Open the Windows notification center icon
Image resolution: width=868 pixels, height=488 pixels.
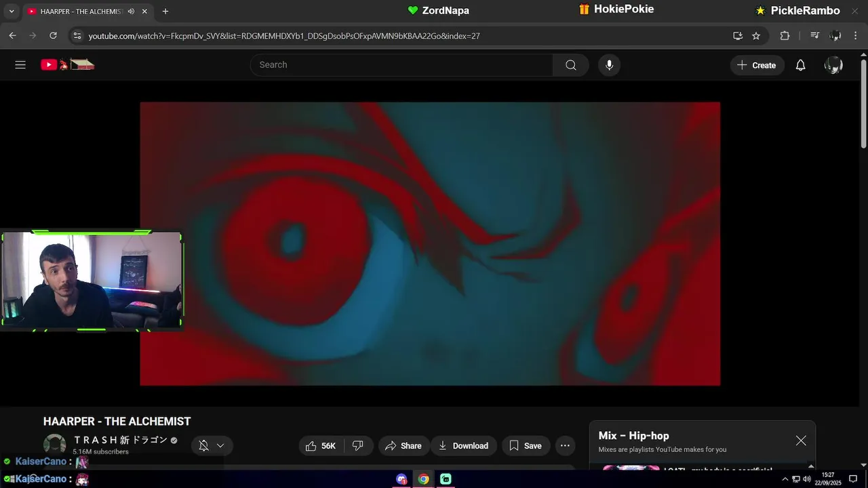click(853, 479)
